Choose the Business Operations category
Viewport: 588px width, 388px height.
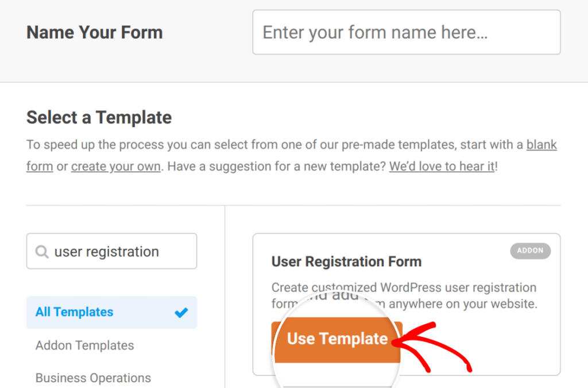click(x=93, y=378)
